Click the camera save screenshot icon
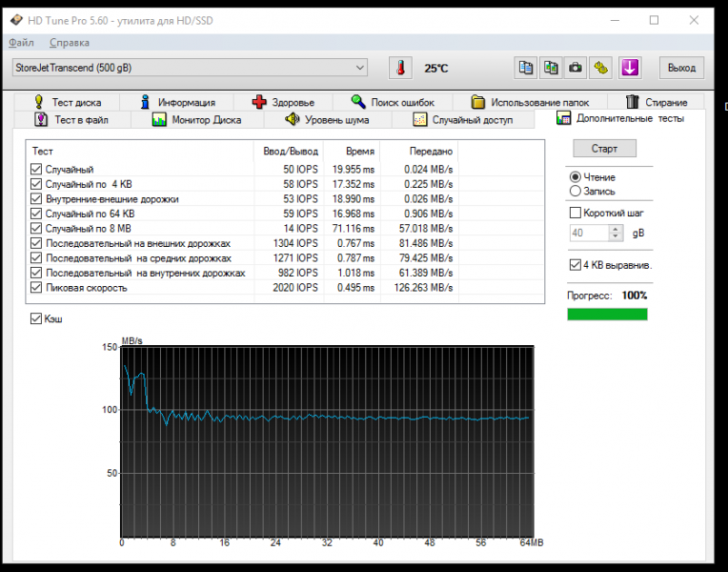 [x=576, y=68]
